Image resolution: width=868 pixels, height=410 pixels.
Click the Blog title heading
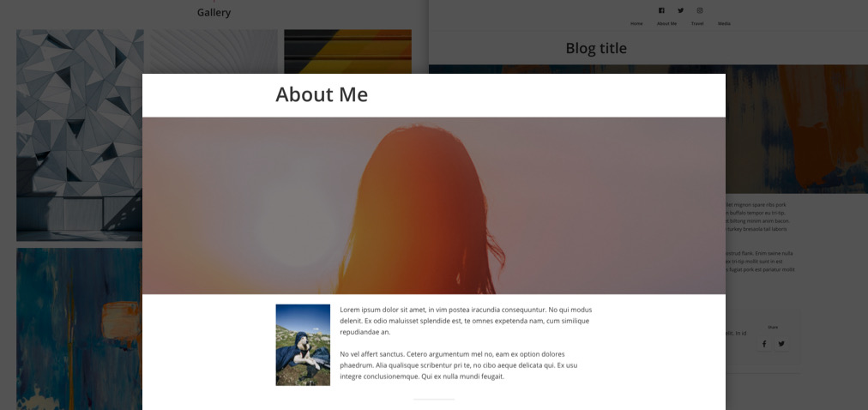596,48
